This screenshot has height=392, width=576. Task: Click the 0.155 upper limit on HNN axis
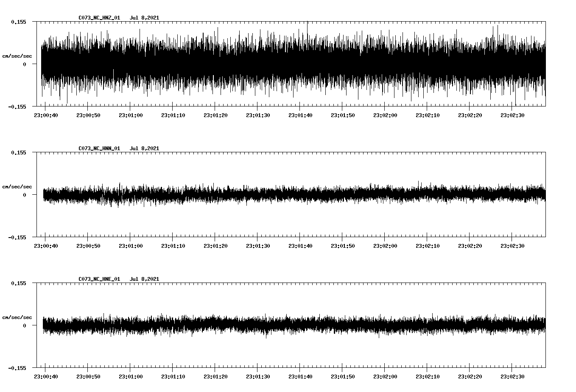(x=18, y=152)
